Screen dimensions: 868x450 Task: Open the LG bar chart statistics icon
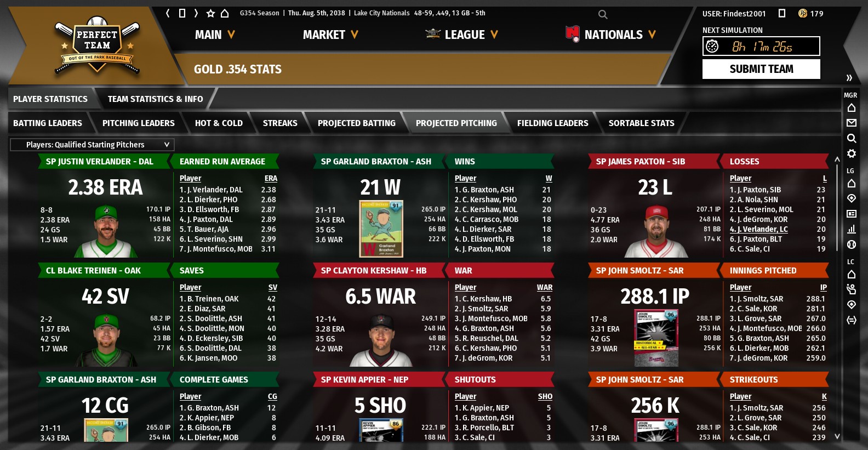(852, 229)
